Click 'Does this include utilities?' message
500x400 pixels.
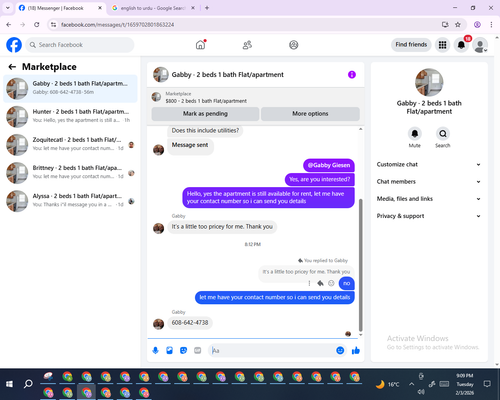click(205, 130)
